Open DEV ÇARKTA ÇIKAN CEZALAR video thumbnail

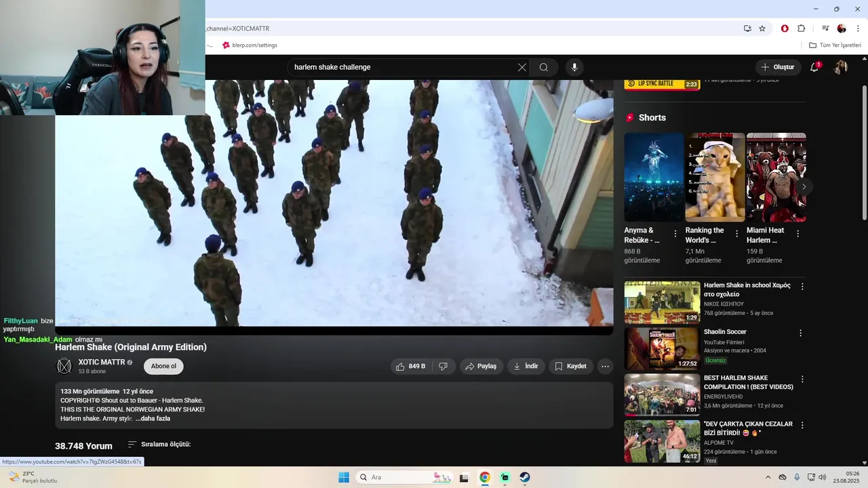[662, 441]
